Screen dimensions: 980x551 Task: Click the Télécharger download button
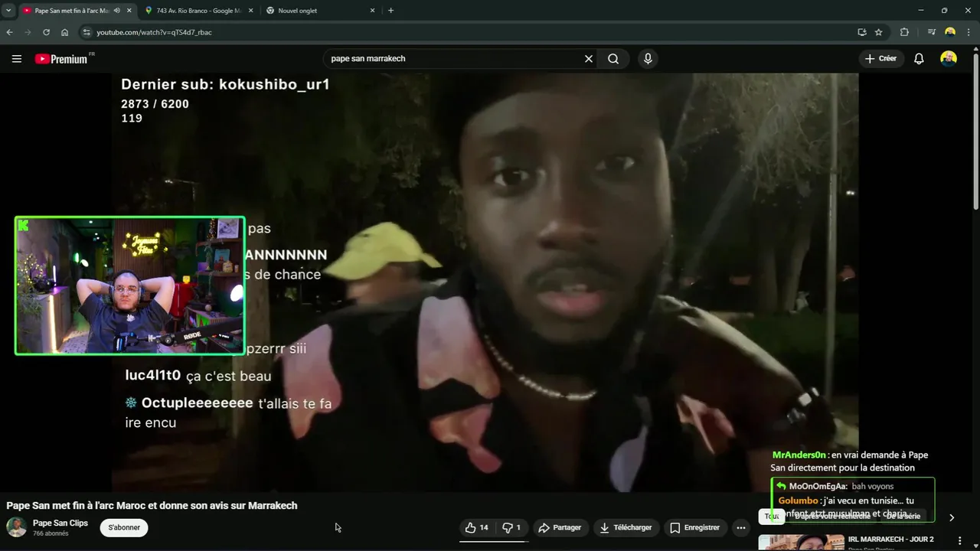point(626,527)
